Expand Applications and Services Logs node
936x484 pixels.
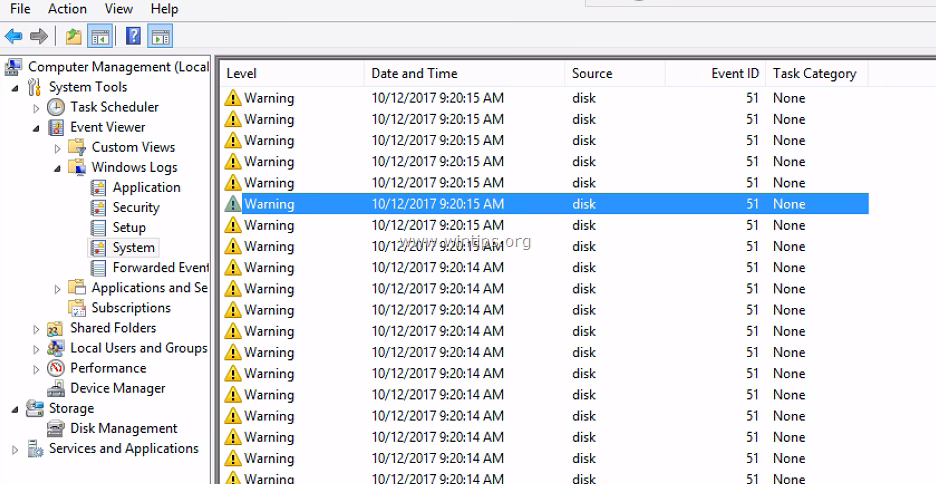(x=57, y=289)
